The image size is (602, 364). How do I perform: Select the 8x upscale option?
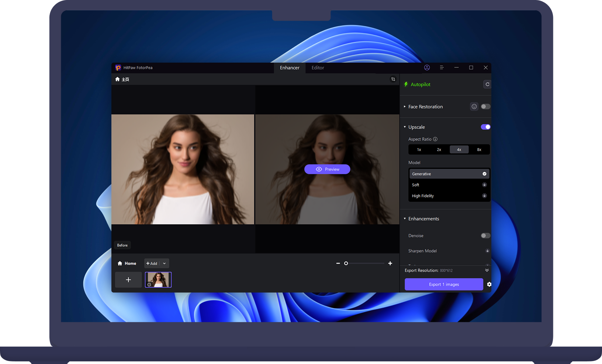(x=479, y=150)
